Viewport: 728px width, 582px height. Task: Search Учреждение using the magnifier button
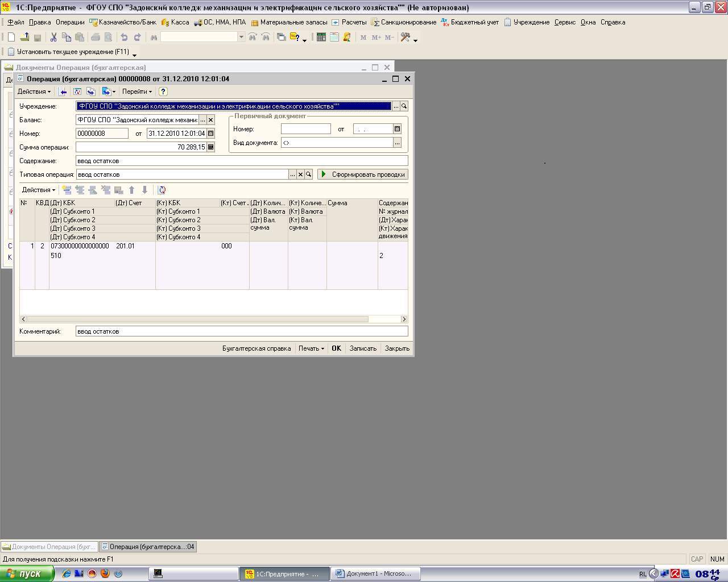point(404,106)
